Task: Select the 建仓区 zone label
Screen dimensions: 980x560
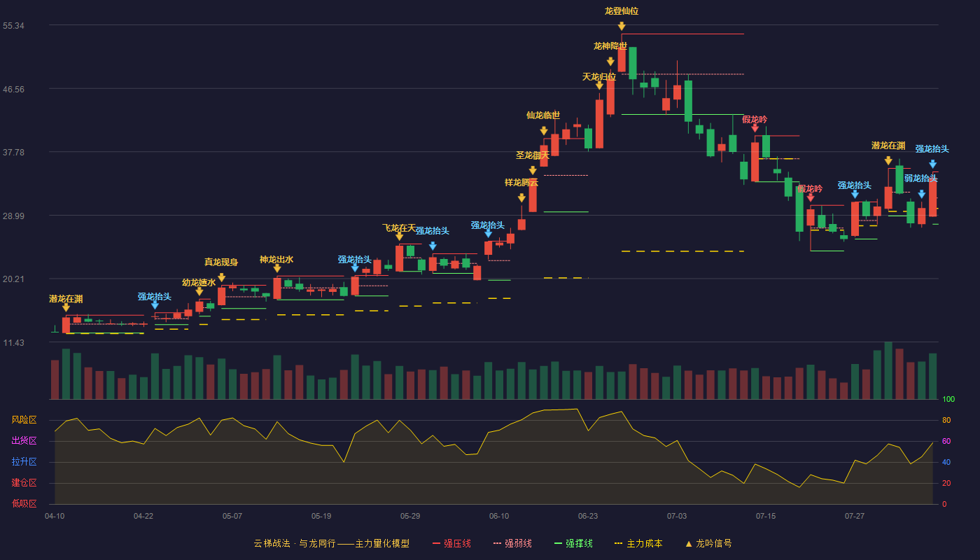Action: (24, 483)
